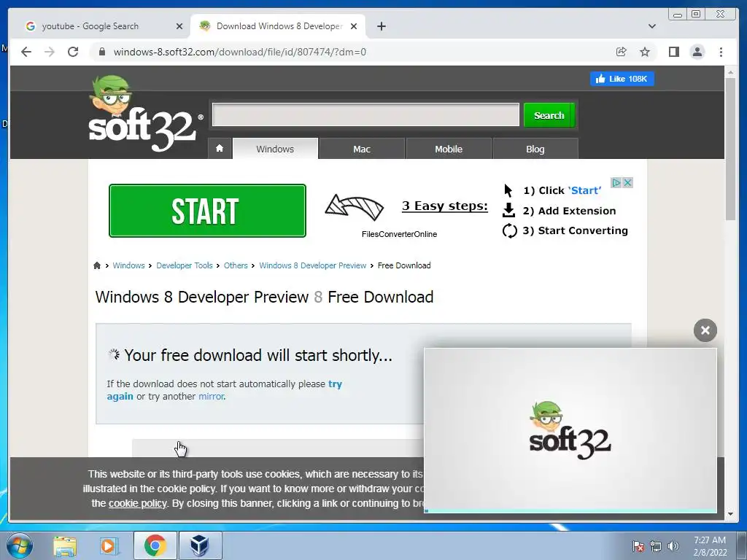747x560 pixels.
Task: Open the home icon navigation tab
Action: click(220, 149)
